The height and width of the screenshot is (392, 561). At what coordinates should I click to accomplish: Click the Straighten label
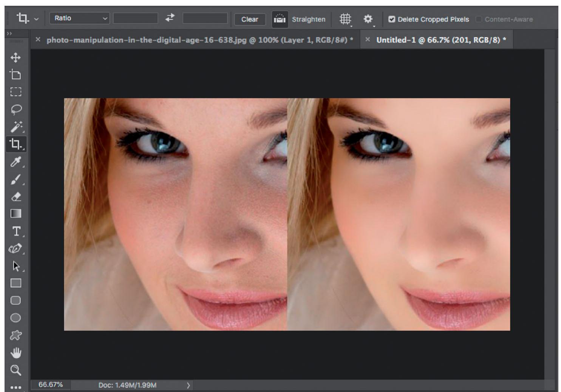tap(309, 19)
